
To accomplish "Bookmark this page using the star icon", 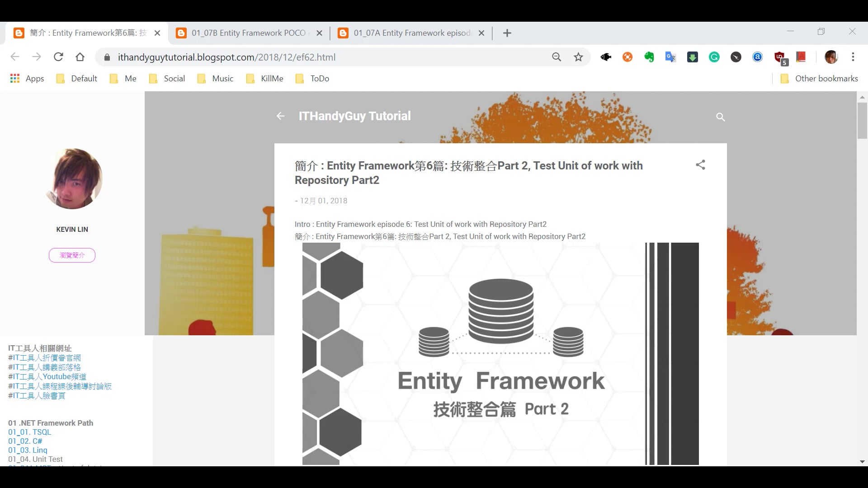I will click(x=579, y=57).
